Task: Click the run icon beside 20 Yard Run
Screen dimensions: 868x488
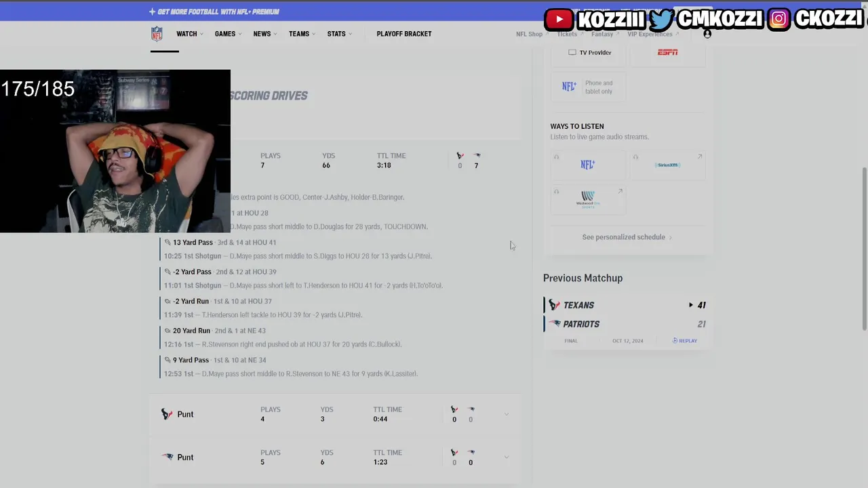Action: pos(167,331)
